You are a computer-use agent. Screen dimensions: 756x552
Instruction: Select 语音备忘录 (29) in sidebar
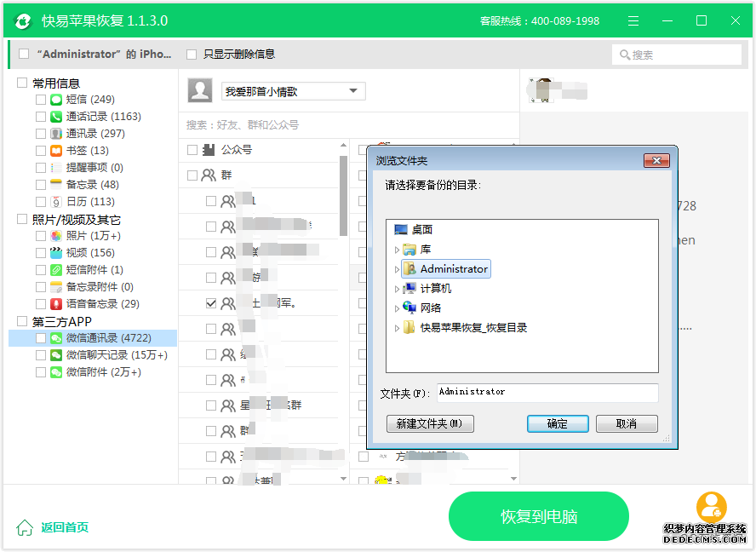[103, 304]
